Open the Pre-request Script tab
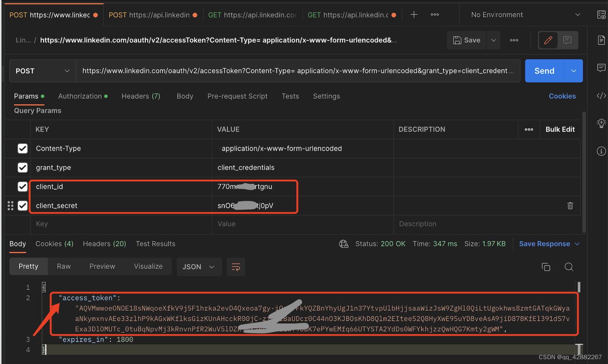The height and width of the screenshot is (364, 608). point(237,96)
